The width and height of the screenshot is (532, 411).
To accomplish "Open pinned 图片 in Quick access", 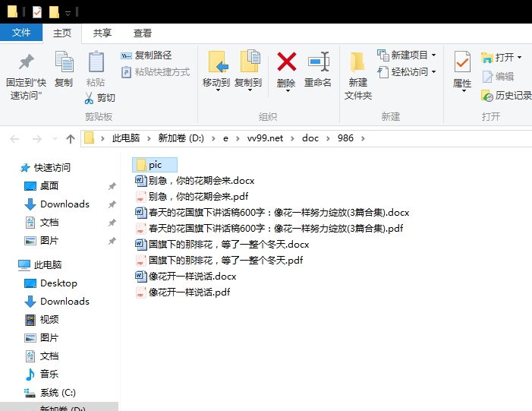I will tap(42, 241).
